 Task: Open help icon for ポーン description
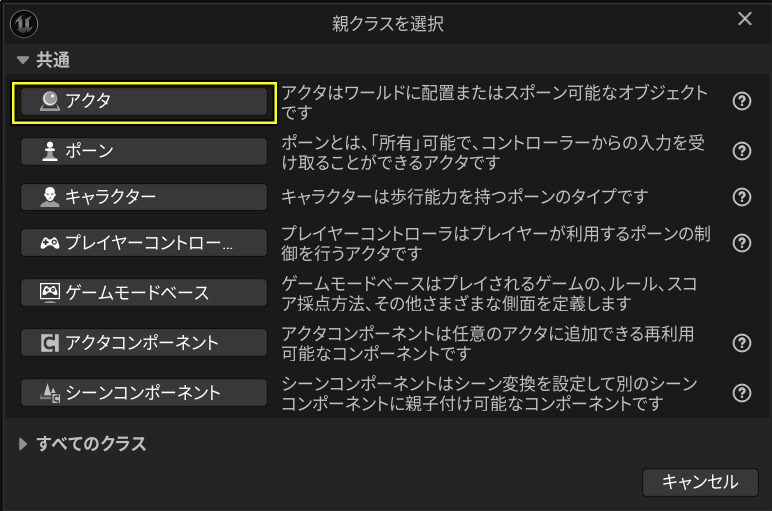click(x=741, y=151)
